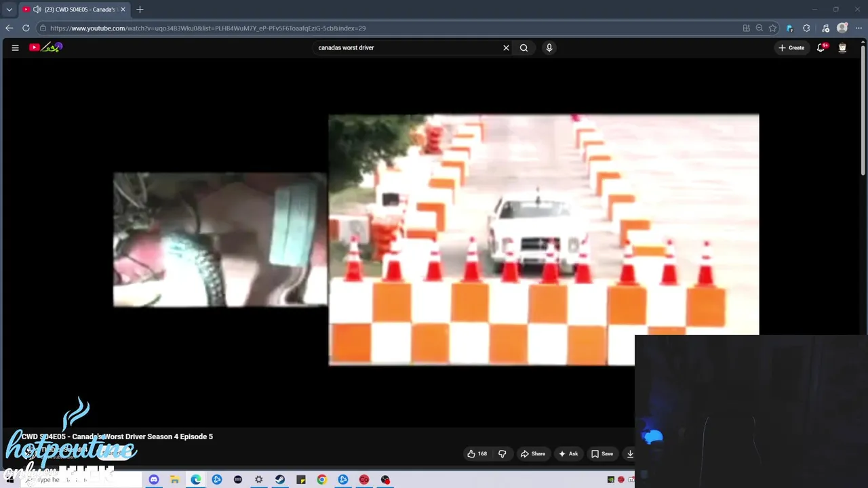Open the YouTube guide hamburger menu
The image size is (868, 488).
pos(15,47)
